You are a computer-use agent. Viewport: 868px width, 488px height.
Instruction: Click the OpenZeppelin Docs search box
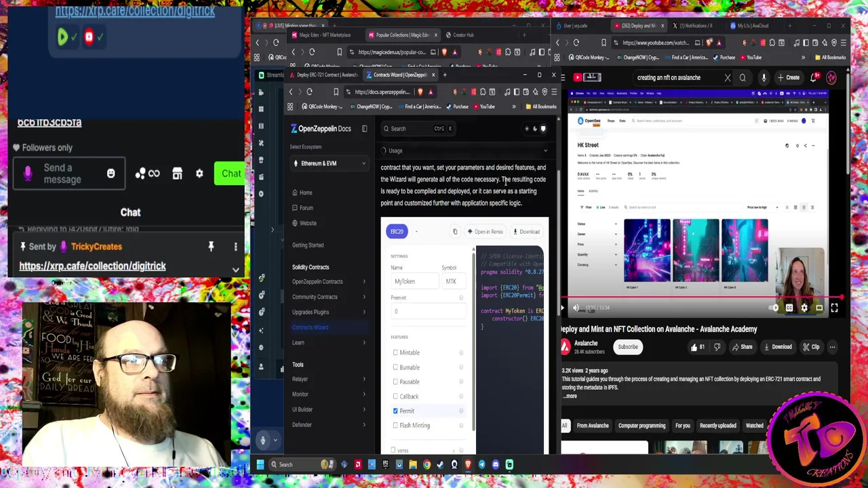pos(418,129)
